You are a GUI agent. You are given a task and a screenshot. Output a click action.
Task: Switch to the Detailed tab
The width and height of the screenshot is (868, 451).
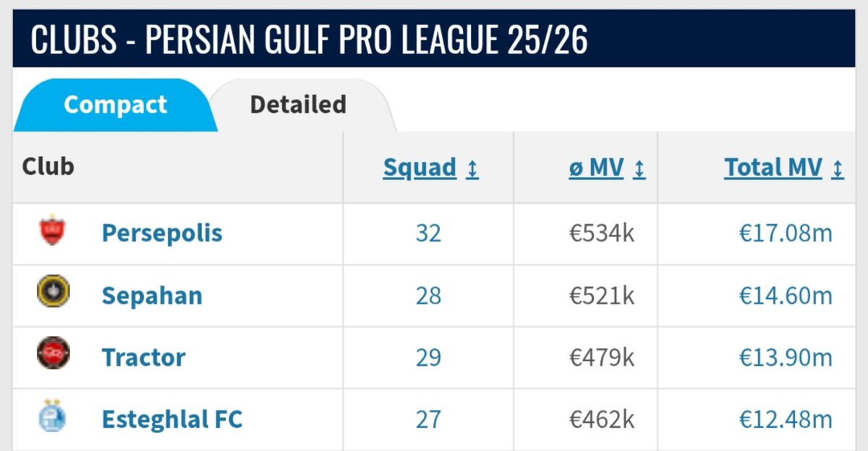pos(298,105)
